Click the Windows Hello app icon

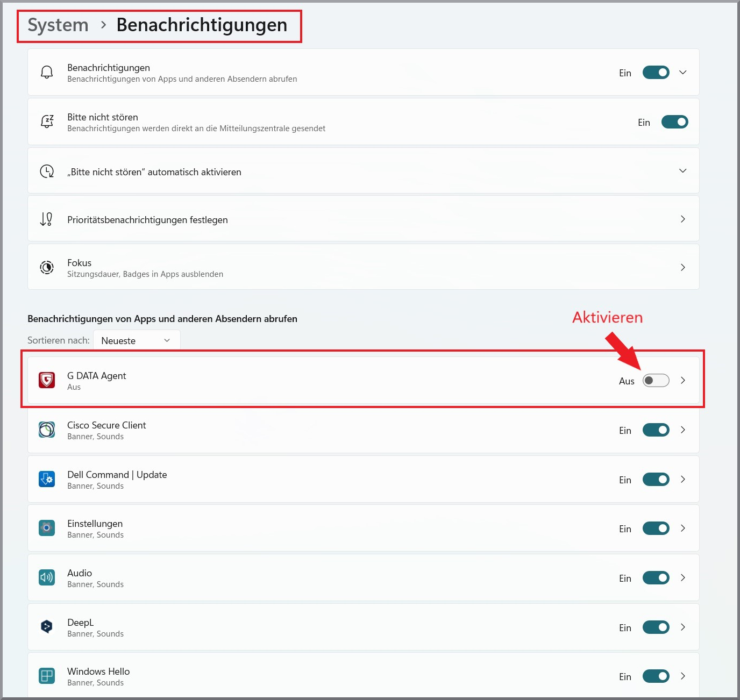point(47,676)
